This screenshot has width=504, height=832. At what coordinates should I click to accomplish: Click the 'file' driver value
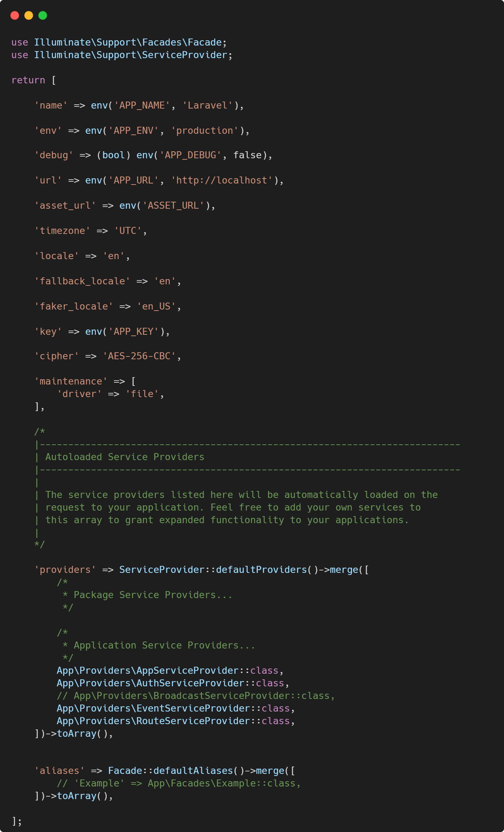coord(142,394)
